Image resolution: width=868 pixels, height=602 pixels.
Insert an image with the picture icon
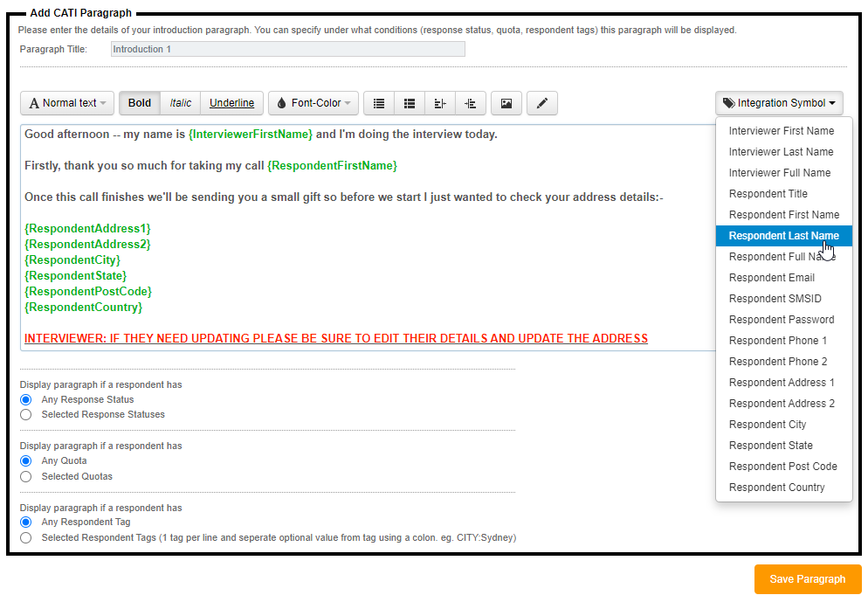click(x=506, y=103)
